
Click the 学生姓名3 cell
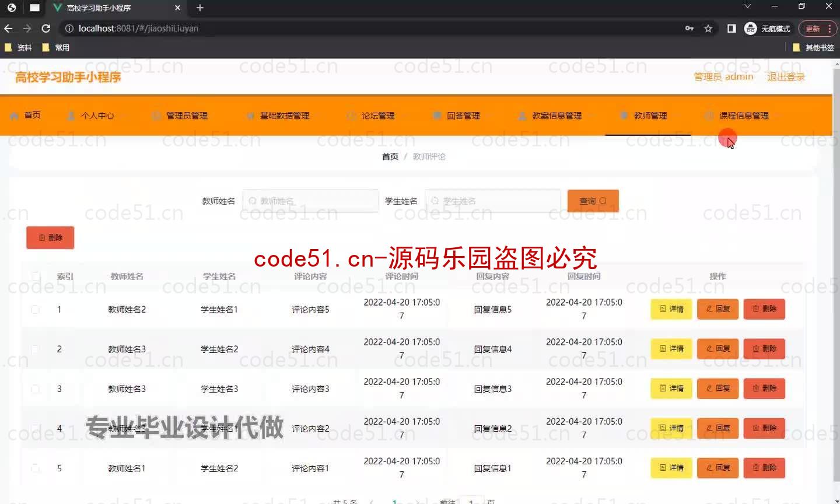(219, 389)
